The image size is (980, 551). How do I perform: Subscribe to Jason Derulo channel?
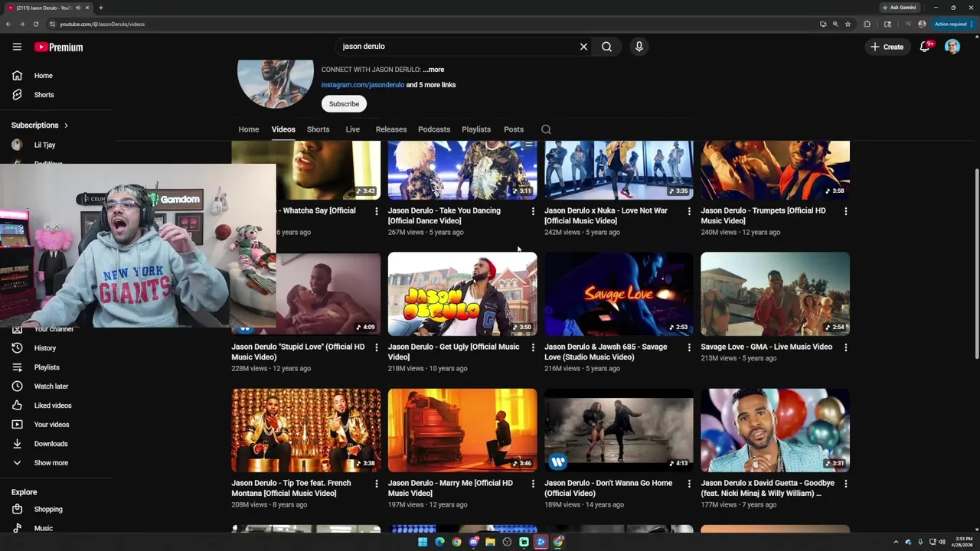pyautogui.click(x=344, y=104)
